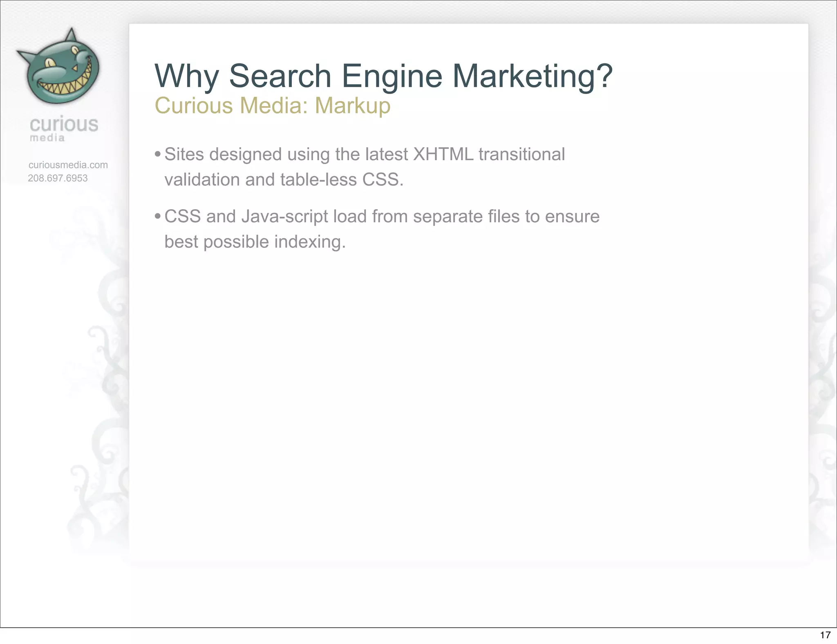Viewport: 837px width, 644px height.
Task: Click the word Markup in subtitle
Action: tap(352, 105)
